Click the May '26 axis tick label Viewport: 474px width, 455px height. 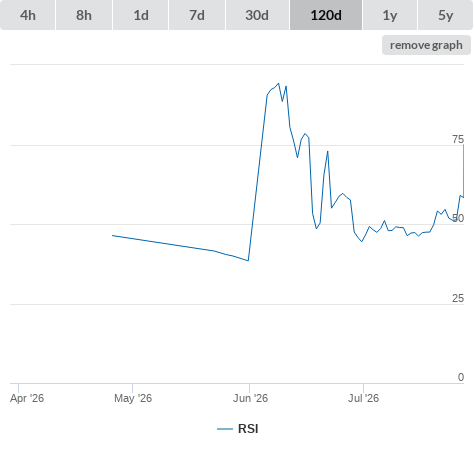pos(133,398)
